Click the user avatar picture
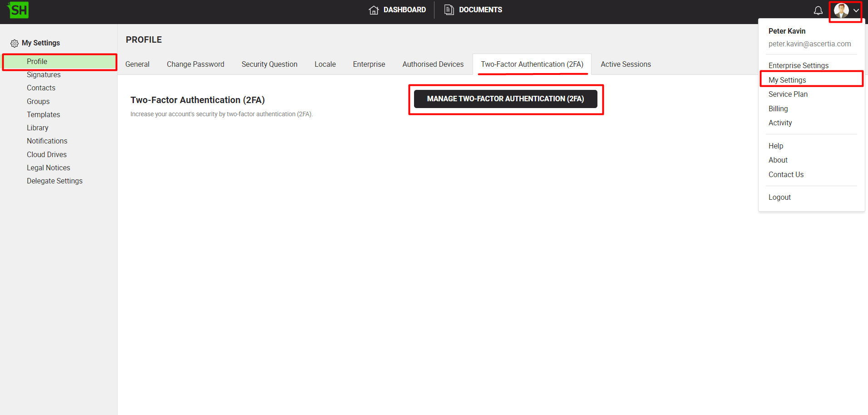868x415 pixels. point(841,10)
